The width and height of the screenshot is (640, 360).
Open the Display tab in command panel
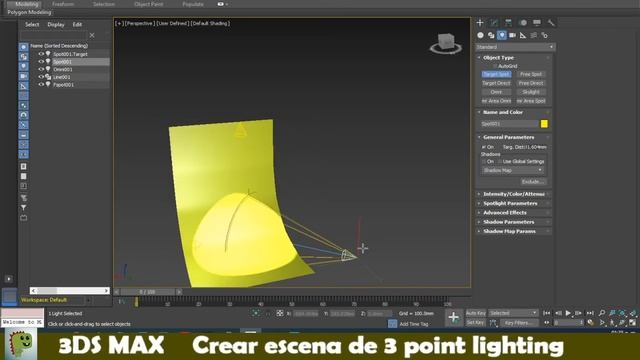coord(537,22)
